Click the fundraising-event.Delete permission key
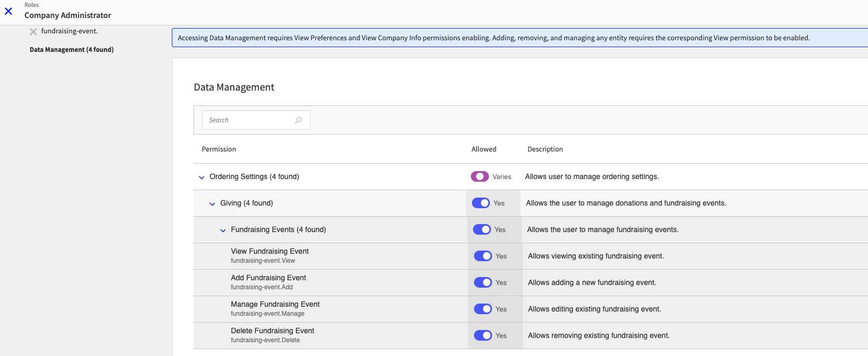The image size is (868, 356). coord(265,340)
